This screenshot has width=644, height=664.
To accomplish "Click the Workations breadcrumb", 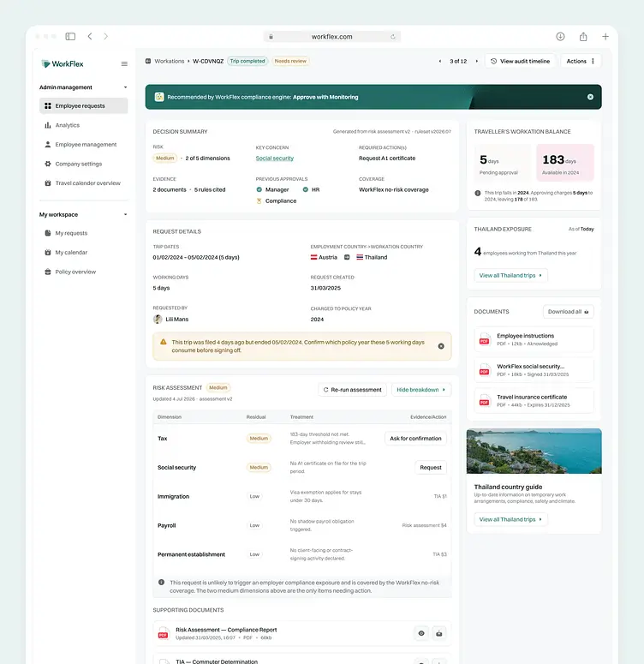I will tap(169, 61).
